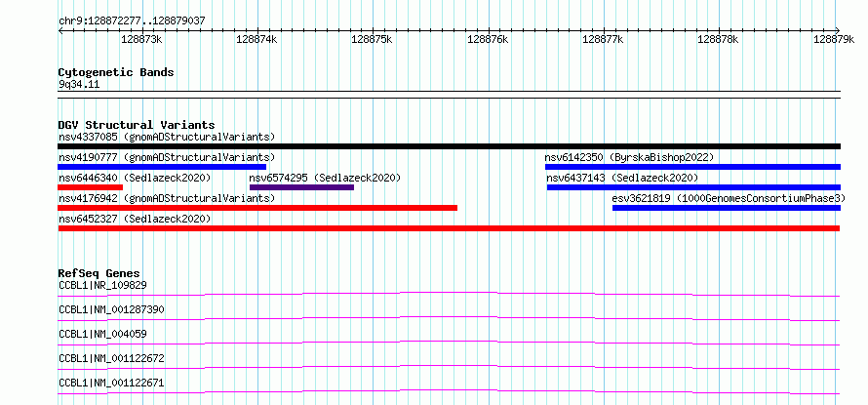Screen dimensions: 868x405
Task: Select the 9q34.11 band label
Action: [79, 85]
